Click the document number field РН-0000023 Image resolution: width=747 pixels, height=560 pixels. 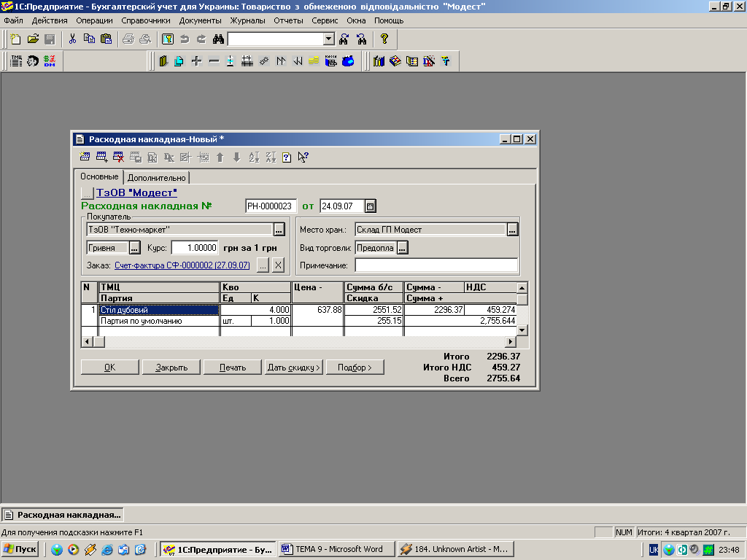coord(271,206)
